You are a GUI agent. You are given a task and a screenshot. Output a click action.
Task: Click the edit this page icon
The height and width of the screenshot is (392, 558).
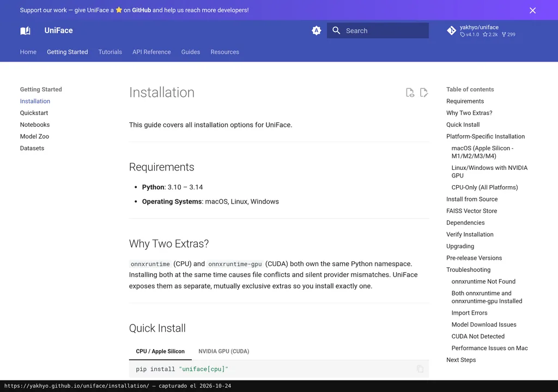423,93
